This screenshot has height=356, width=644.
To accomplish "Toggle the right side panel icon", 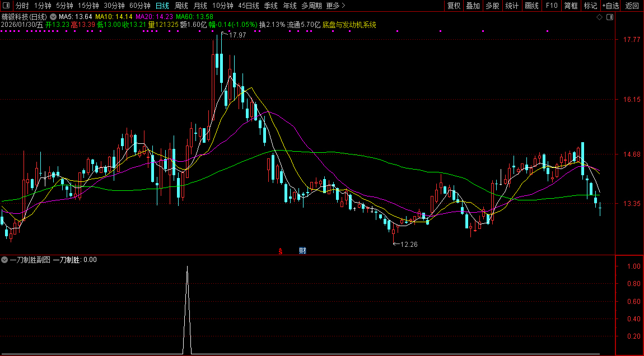I will [610, 17].
